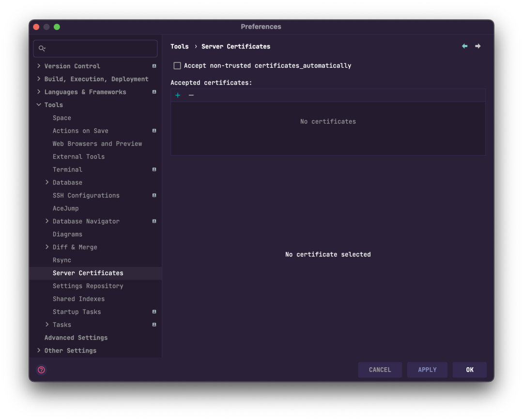Expand the Database Navigator node

(x=47, y=221)
